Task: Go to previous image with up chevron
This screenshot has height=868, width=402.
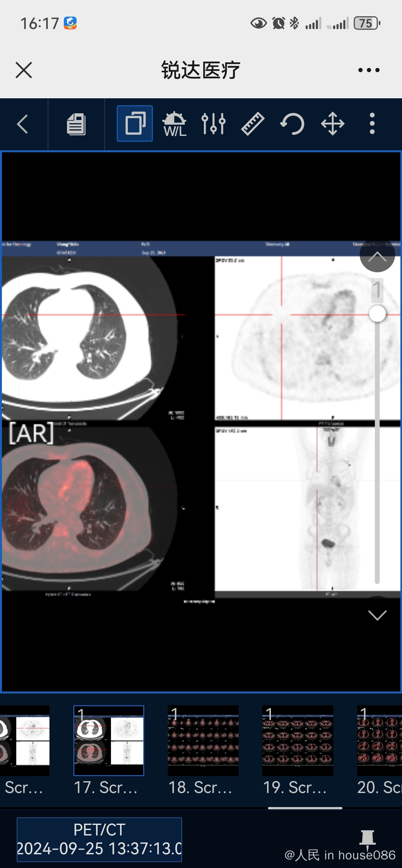Action: tap(377, 255)
